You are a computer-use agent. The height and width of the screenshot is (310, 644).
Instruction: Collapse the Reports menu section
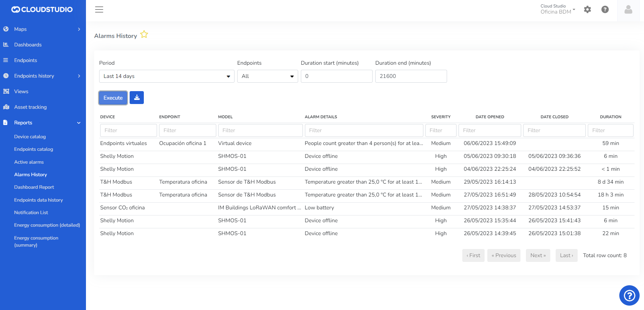point(79,123)
